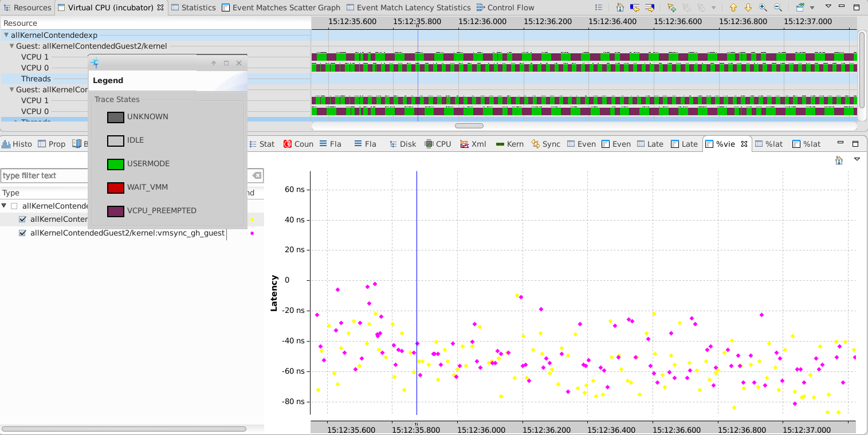This screenshot has height=435, width=868.
Task: Click the previous time navigation arrow icon
Action: [635, 7]
